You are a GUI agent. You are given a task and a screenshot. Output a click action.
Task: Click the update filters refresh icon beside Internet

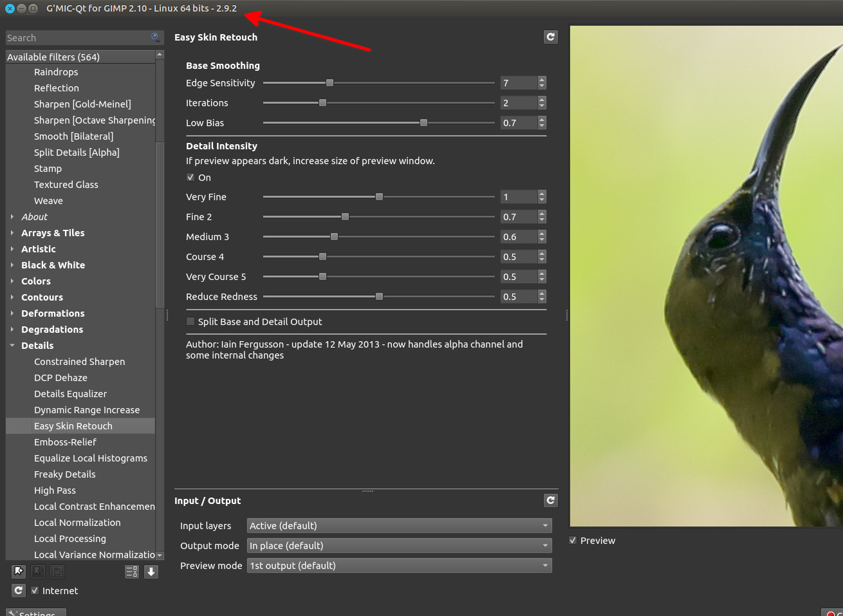click(19, 590)
